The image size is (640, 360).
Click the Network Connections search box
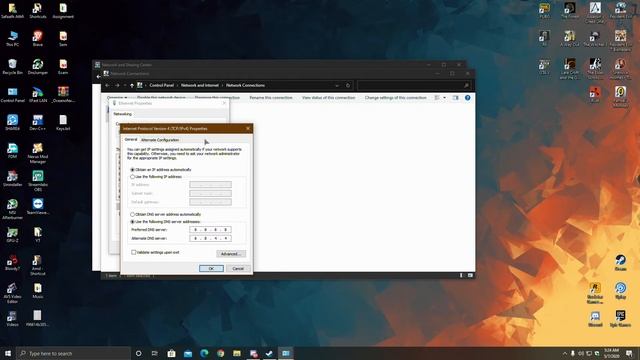tap(414, 85)
